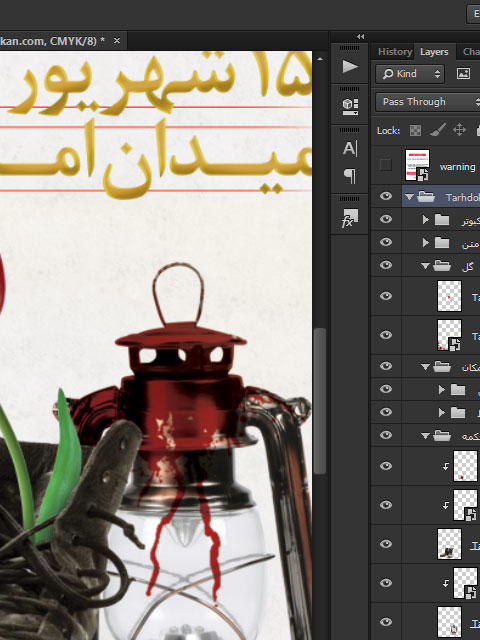The height and width of the screenshot is (640, 480).
Task: Lock transparent pixels checkerboard icon
Action: point(416,131)
